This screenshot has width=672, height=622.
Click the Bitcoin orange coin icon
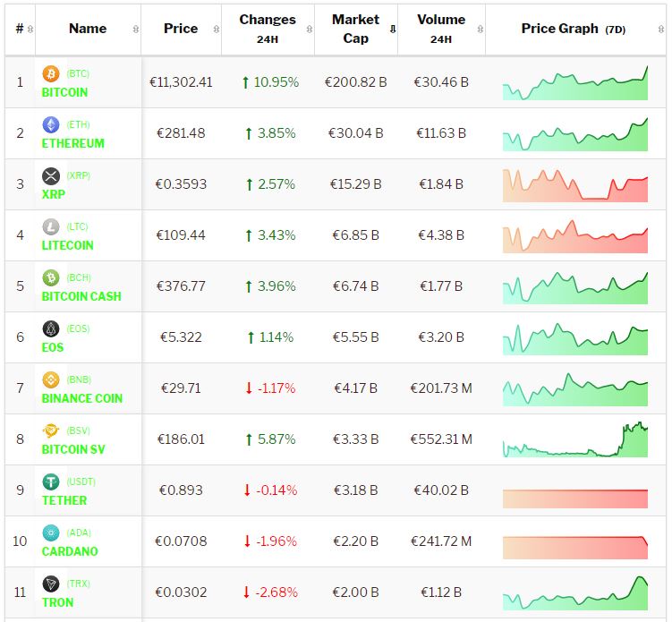(51, 73)
